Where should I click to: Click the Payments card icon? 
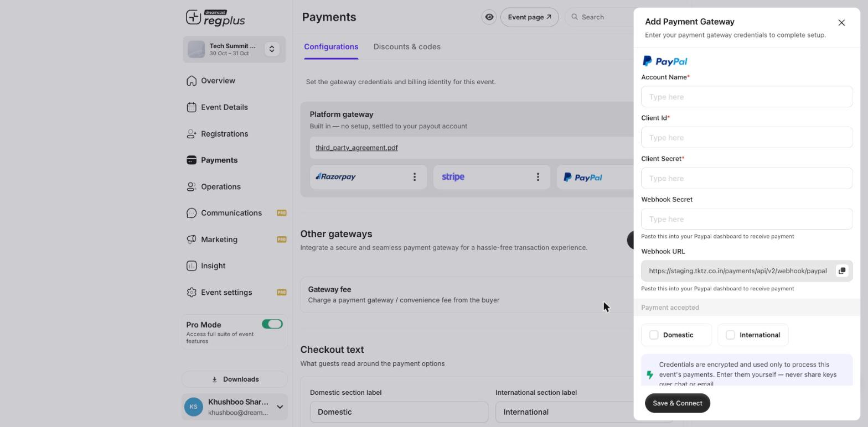192,160
